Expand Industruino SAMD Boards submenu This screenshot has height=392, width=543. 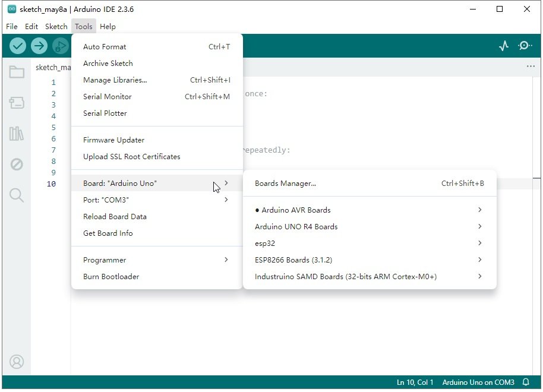coord(370,276)
